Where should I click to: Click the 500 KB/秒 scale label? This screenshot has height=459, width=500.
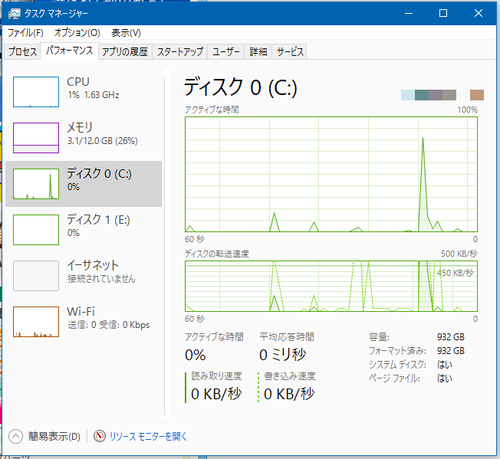pyautogui.click(x=459, y=254)
